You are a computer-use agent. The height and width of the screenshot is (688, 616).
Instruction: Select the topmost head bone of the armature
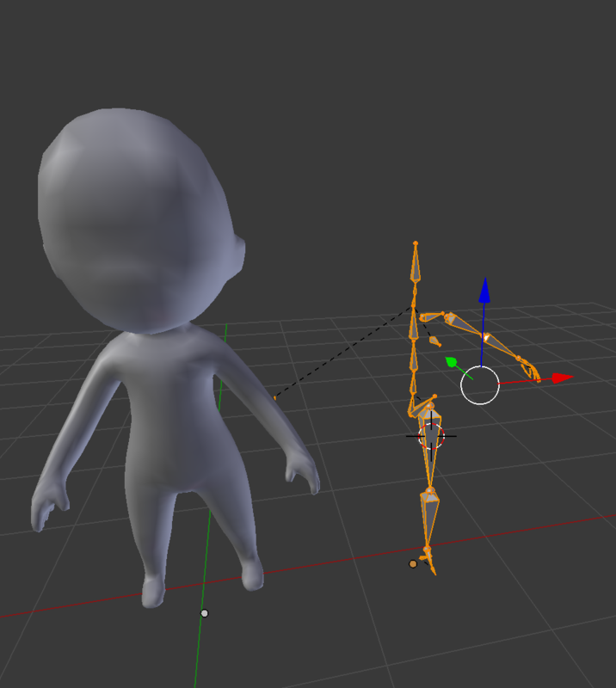pyautogui.click(x=416, y=262)
